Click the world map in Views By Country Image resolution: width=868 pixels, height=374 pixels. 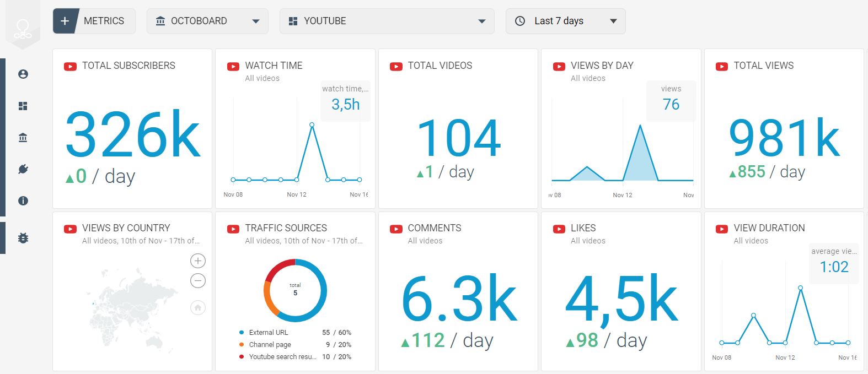[134, 310]
